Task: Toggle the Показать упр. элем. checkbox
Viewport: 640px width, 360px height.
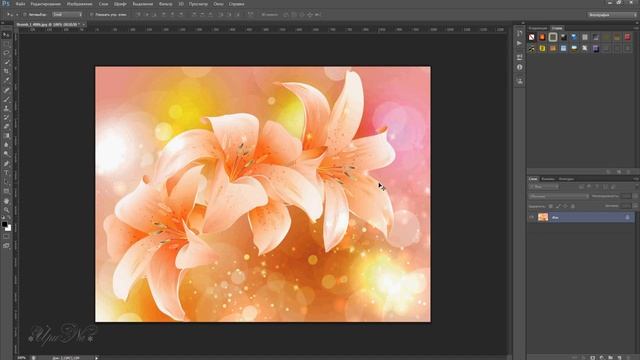Action: click(92, 15)
